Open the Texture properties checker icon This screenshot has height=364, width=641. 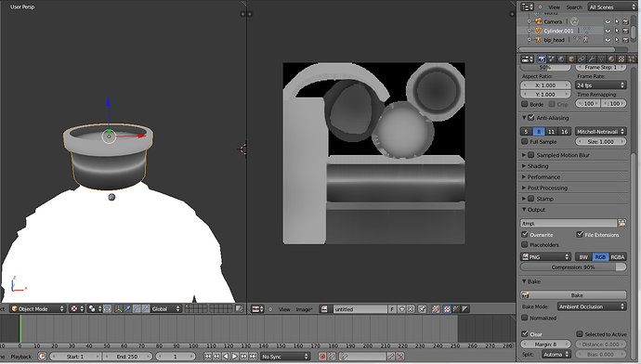click(621, 59)
